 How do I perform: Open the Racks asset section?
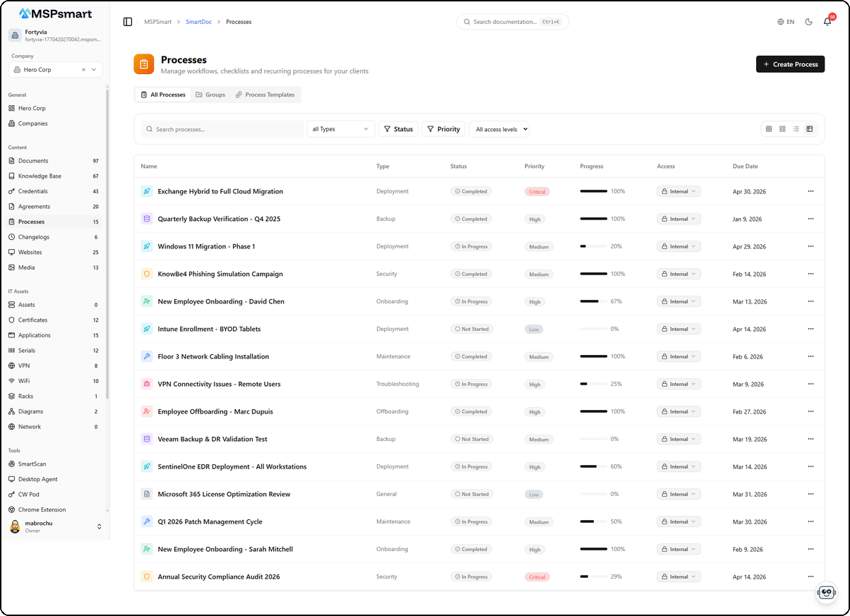(x=25, y=396)
